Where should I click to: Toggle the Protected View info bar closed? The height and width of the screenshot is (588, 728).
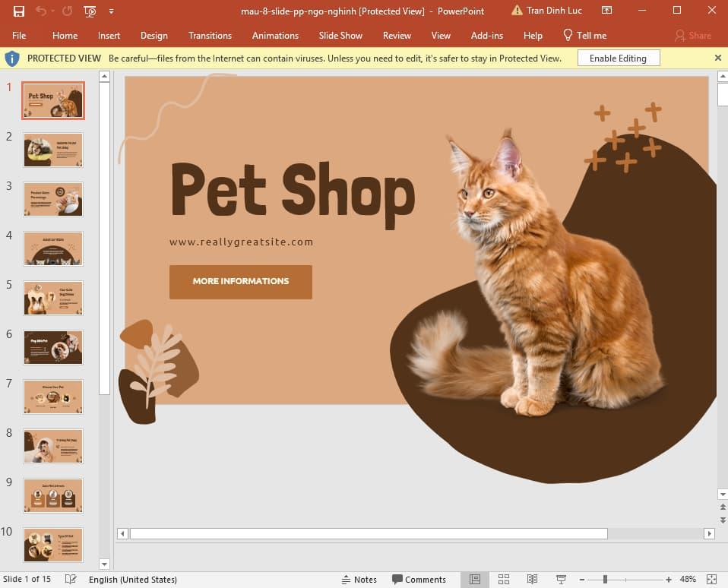(717, 58)
